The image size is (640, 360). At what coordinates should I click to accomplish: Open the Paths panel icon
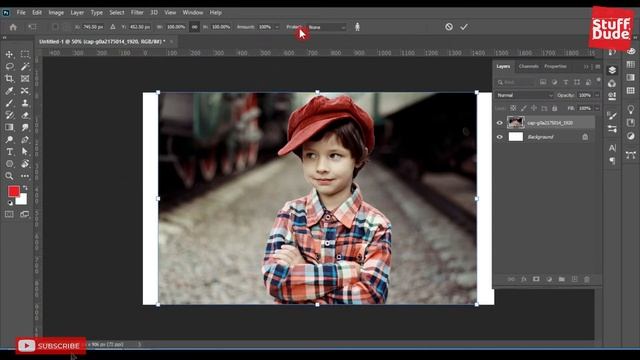631,155
